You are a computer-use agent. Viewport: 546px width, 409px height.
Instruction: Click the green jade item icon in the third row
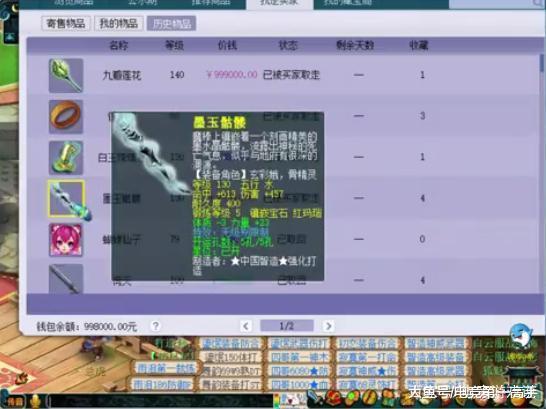(x=66, y=158)
